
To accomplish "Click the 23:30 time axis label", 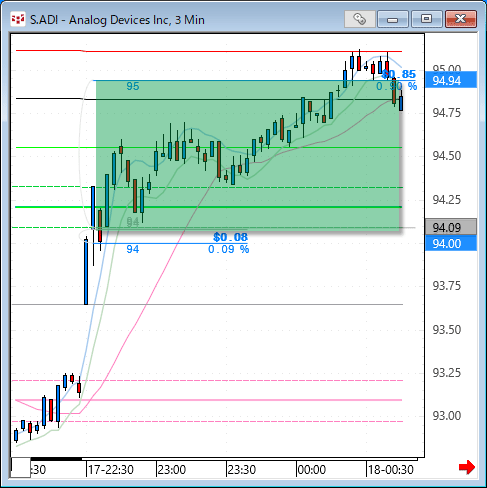I will coord(242,470).
